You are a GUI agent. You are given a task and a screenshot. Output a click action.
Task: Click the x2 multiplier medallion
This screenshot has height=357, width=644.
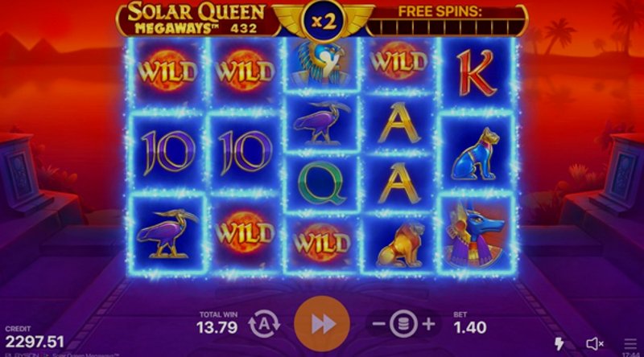[324, 22]
